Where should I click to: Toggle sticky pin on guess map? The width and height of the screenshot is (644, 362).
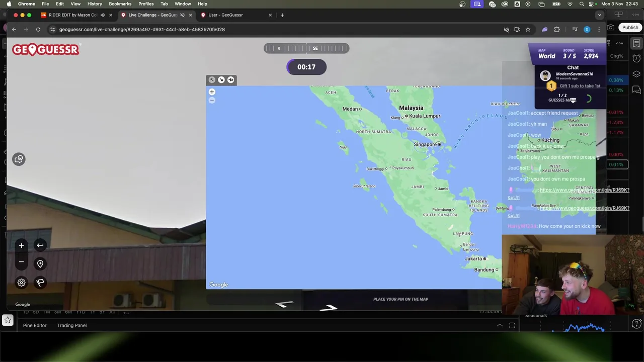[231, 80]
